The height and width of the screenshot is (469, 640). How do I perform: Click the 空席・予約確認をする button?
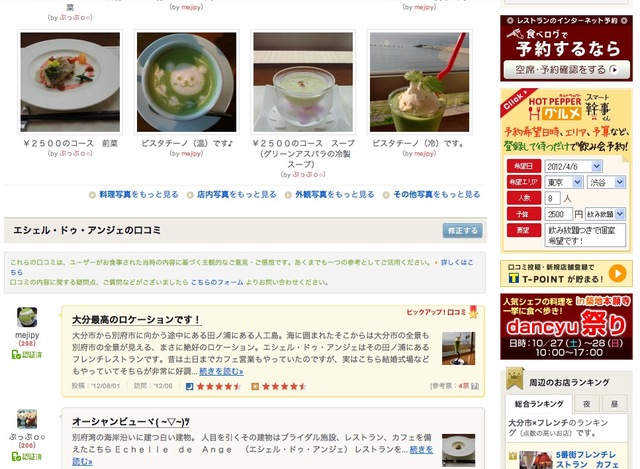pos(567,70)
